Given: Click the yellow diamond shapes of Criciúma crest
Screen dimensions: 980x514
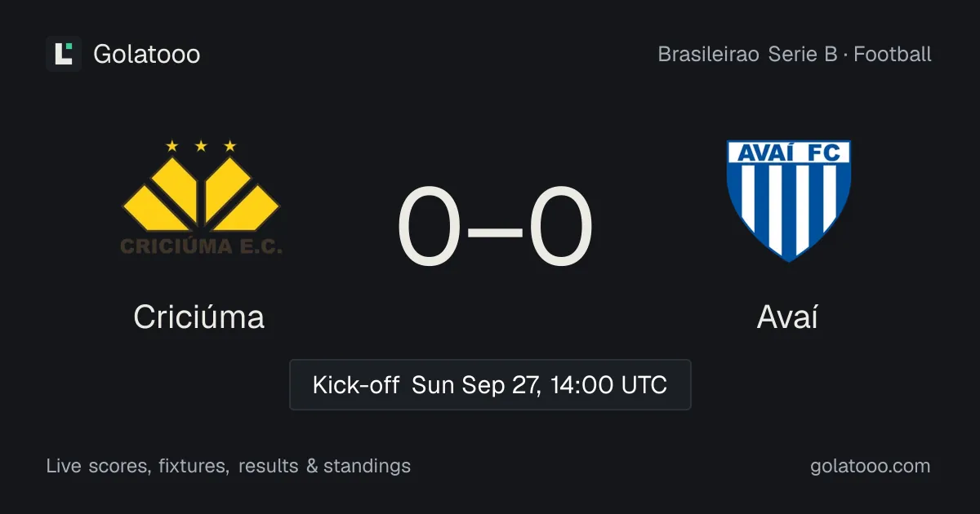Looking at the screenshot, I should 201,193.
